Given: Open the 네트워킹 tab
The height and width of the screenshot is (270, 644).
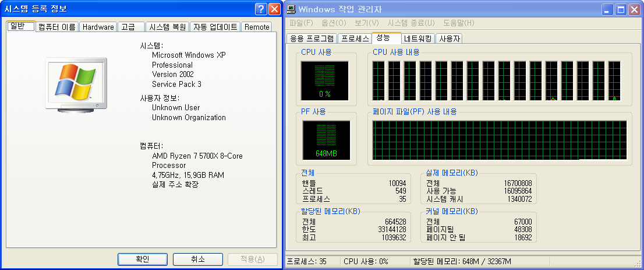Looking at the screenshot, I should coord(417,38).
